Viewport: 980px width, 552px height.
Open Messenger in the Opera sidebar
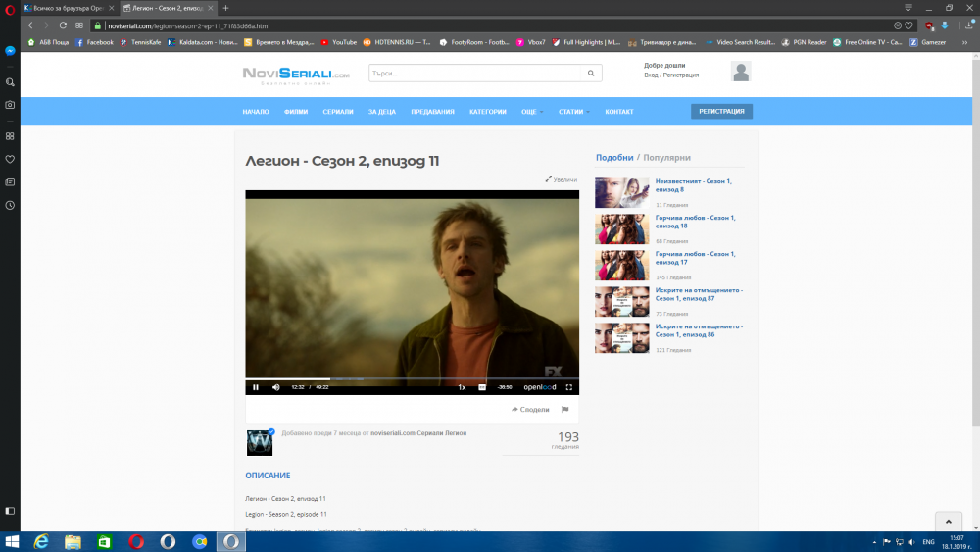click(10, 51)
